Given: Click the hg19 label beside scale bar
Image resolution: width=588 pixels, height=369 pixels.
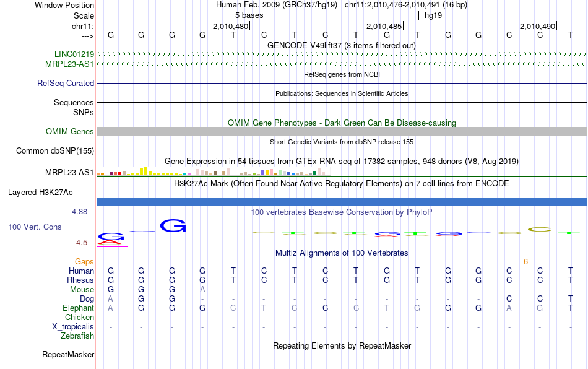Looking at the screenshot, I should (433, 15).
